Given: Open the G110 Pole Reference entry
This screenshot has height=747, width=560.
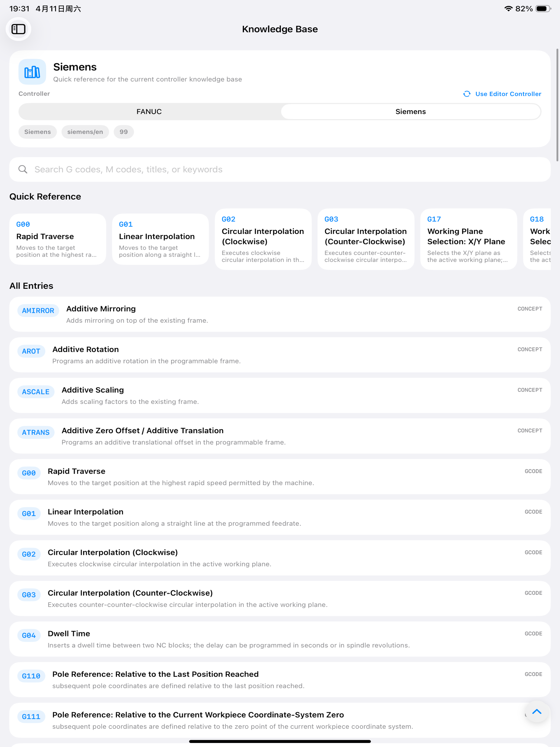Looking at the screenshot, I should tap(280, 679).
